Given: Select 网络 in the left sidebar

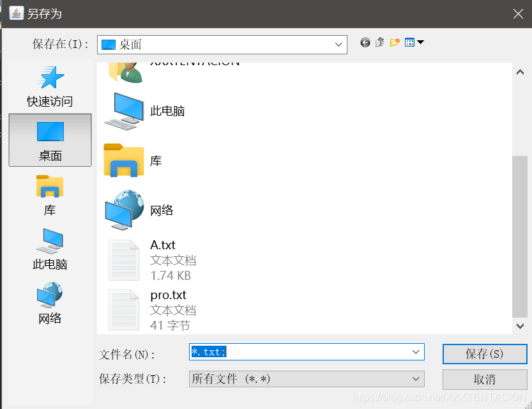Looking at the screenshot, I should (x=50, y=303).
